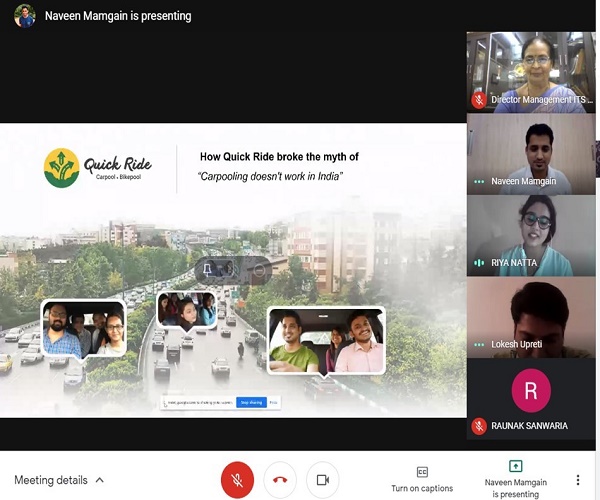Click carpool photo with man in green shirt
This screenshot has height=500, width=600.
pos(326,340)
